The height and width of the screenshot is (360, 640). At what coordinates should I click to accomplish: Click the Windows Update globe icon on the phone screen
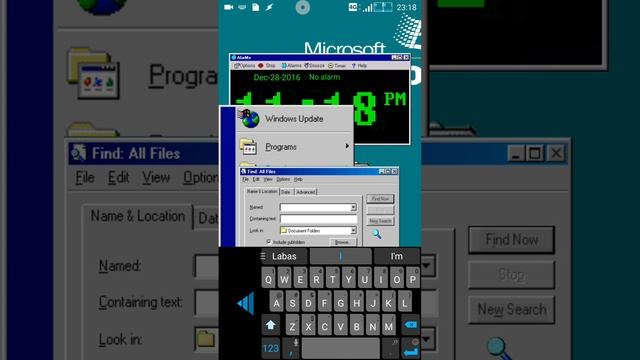tap(250, 119)
